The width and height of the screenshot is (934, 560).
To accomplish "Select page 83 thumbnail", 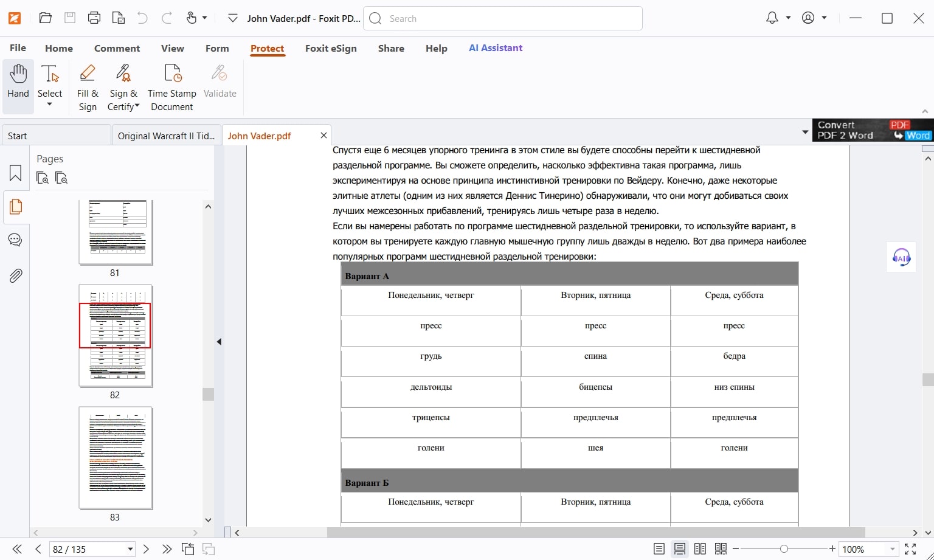I will (116, 458).
